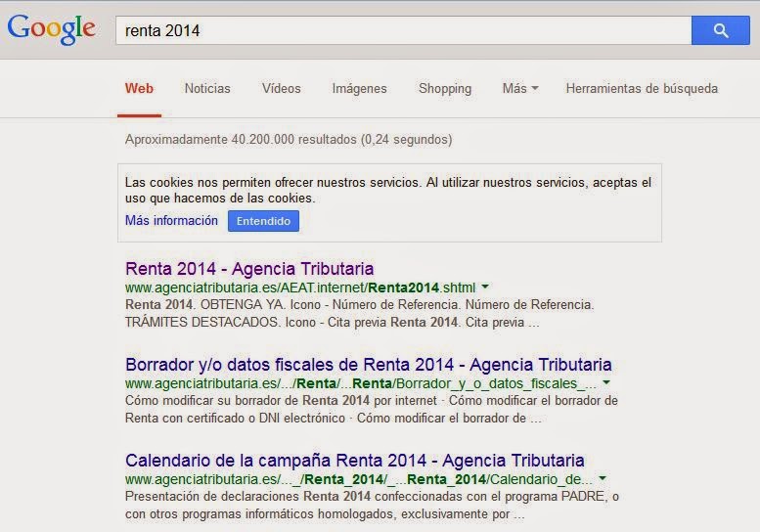Image resolution: width=760 pixels, height=532 pixels.
Task: Focus the search box containing 'renta 2014'
Action: pos(403,30)
